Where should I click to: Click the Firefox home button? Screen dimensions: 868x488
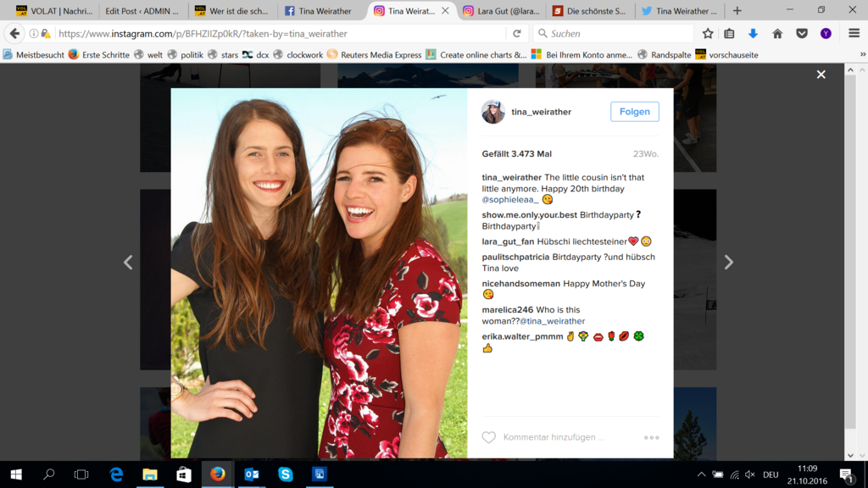point(777,34)
